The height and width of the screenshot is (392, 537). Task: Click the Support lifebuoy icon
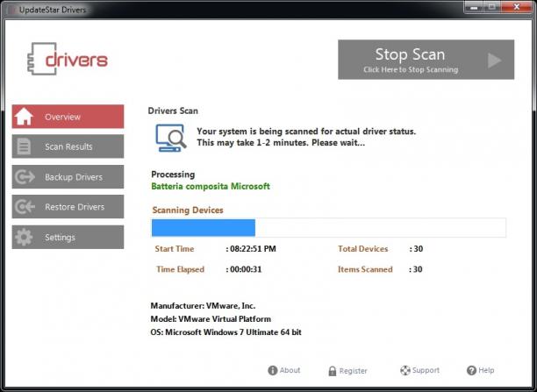(405, 370)
